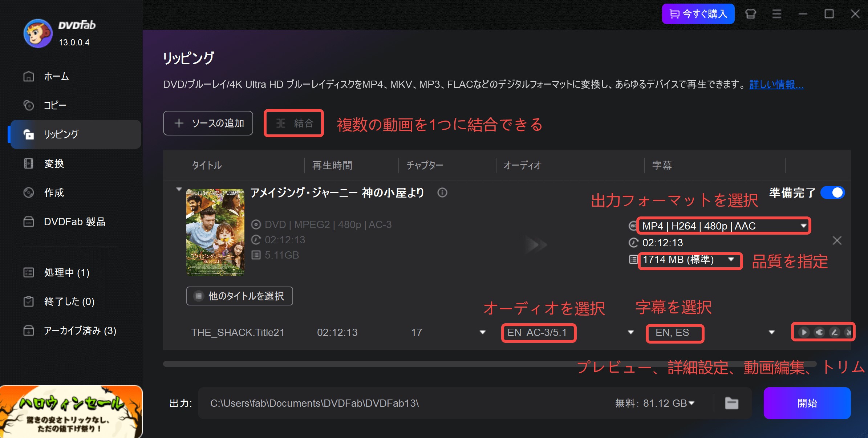Open the video edit pencil icon

click(x=835, y=332)
